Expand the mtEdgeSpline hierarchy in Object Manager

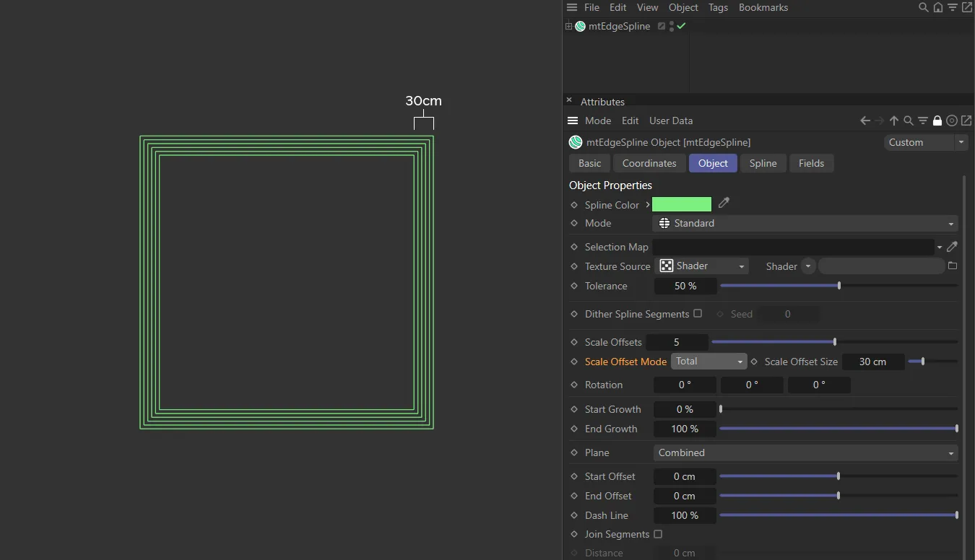(568, 26)
